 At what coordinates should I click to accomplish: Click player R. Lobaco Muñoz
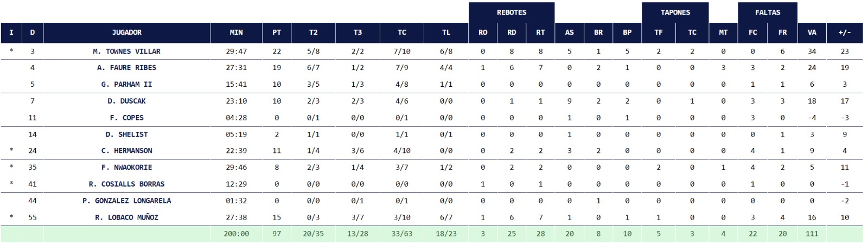126,217
